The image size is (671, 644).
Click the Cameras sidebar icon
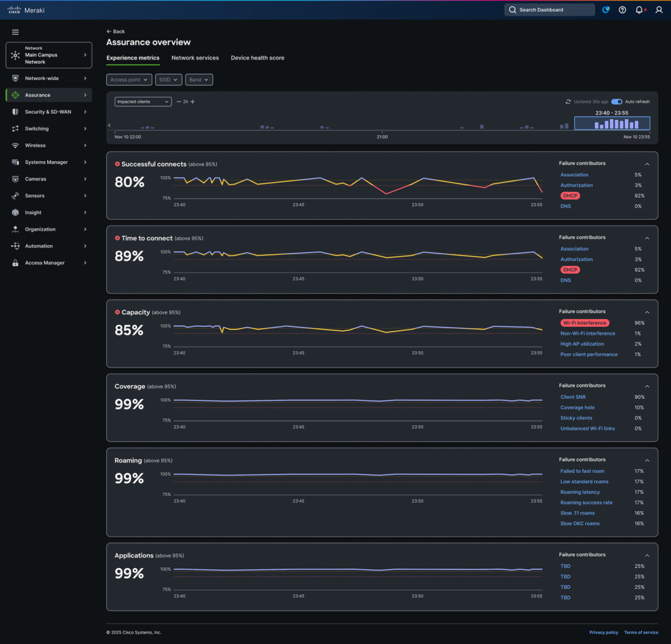15,179
